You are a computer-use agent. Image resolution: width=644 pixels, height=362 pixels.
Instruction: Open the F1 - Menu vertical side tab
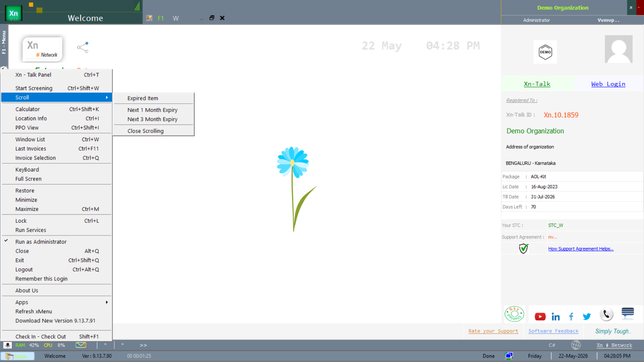4,42
